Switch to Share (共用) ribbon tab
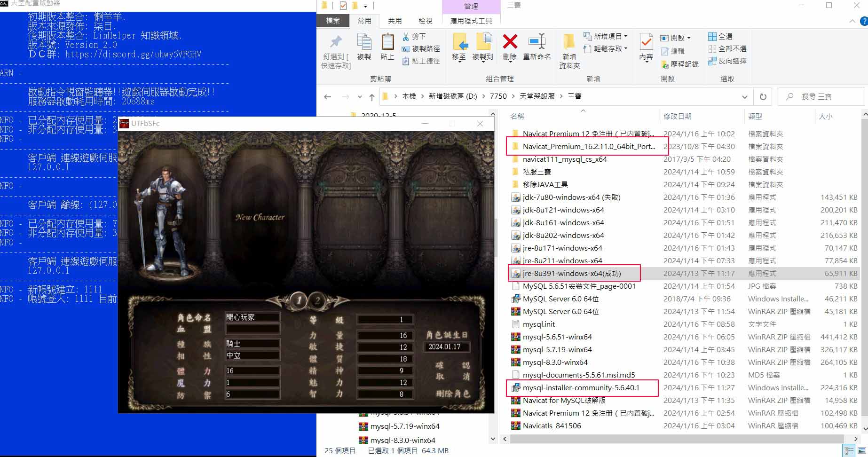 click(395, 21)
